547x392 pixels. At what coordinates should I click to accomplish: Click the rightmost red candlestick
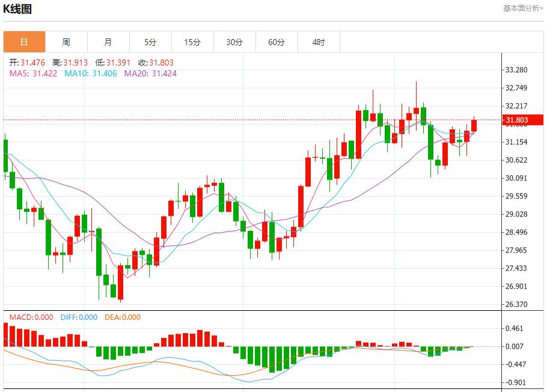474,126
